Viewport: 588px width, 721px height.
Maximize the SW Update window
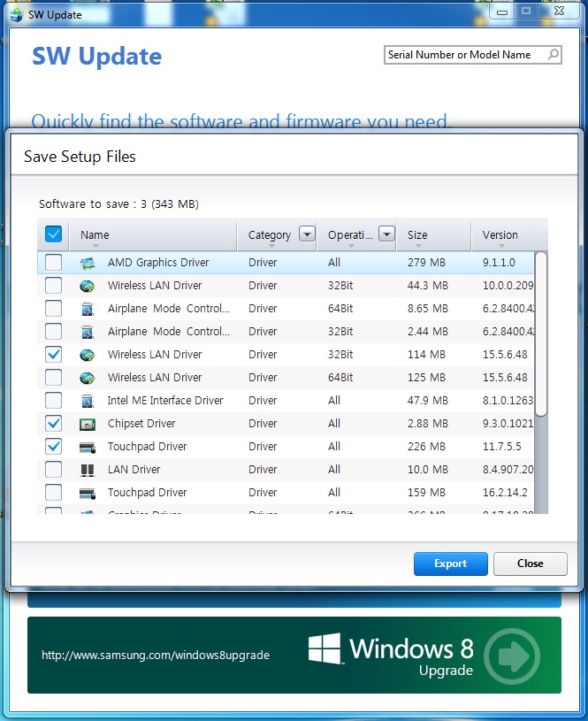[526, 11]
